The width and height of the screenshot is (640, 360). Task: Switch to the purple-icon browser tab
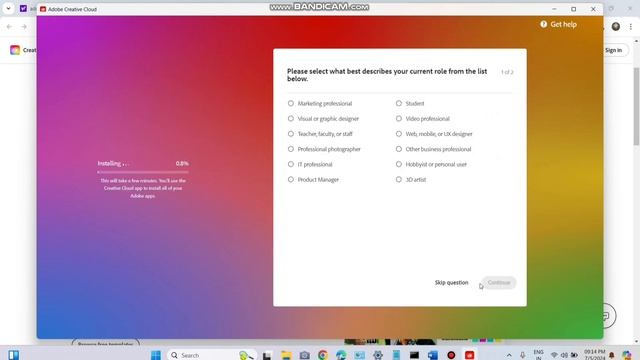[x=23, y=8]
